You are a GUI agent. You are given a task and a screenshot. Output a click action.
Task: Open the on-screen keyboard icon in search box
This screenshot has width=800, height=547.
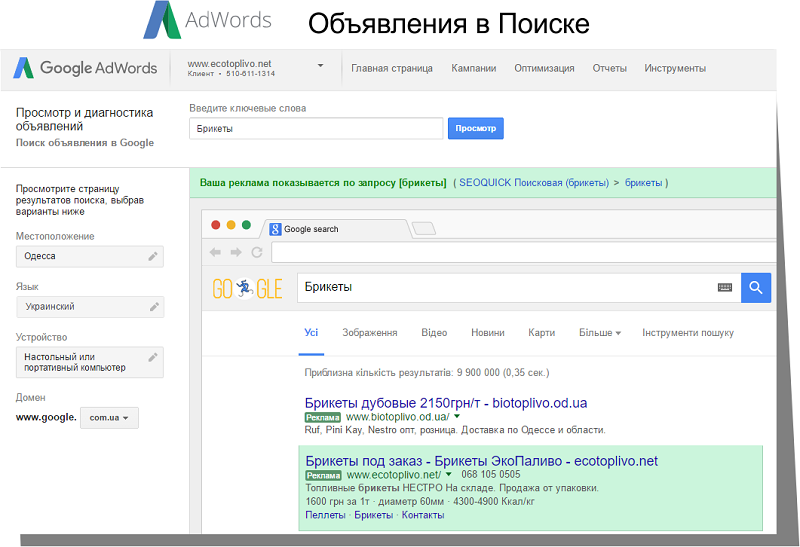[x=725, y=287]
